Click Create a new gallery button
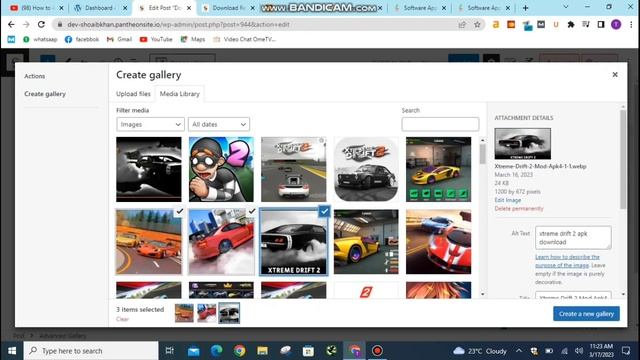 586,314
